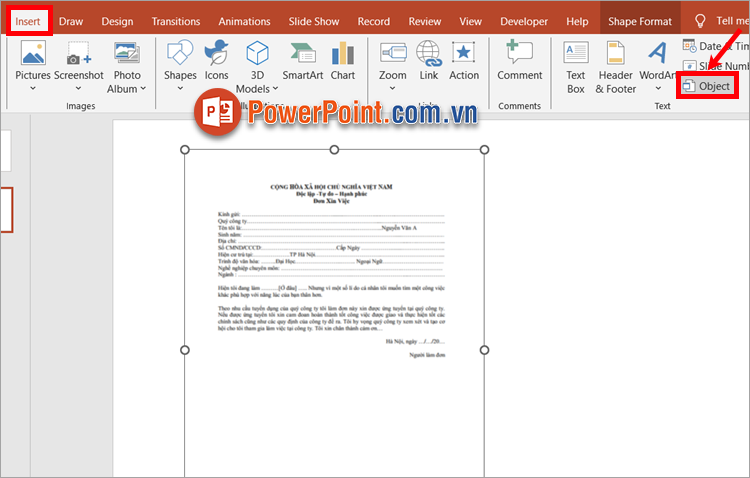750x478 pixels.
Task: Expand the 3D Models dropdown arrow
Action: (x=275, y=89)
